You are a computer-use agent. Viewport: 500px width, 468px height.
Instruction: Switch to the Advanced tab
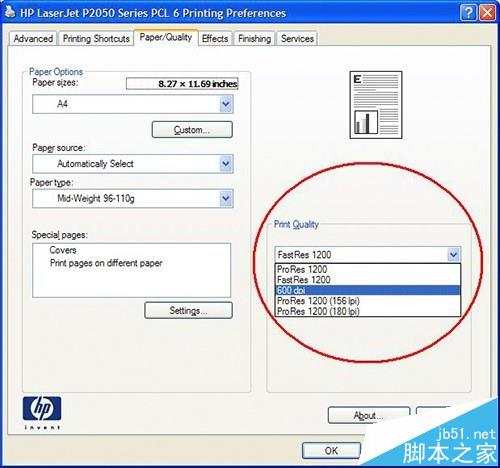click(x=33, y=39)
